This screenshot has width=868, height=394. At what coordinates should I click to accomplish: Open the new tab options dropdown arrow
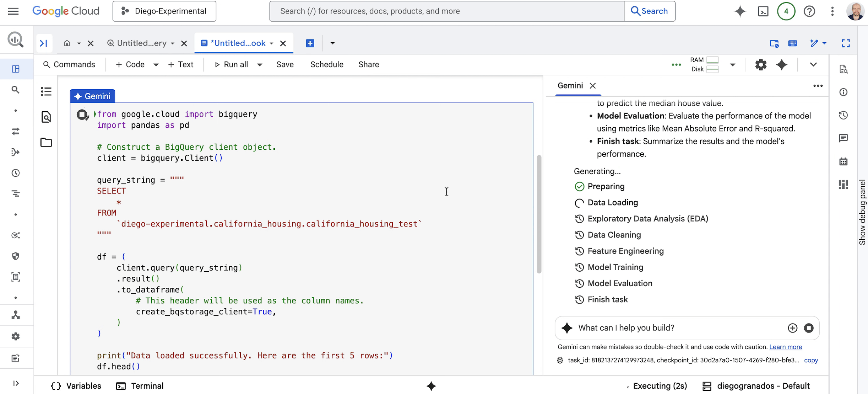pyautogui.click(x=332, y=43)
